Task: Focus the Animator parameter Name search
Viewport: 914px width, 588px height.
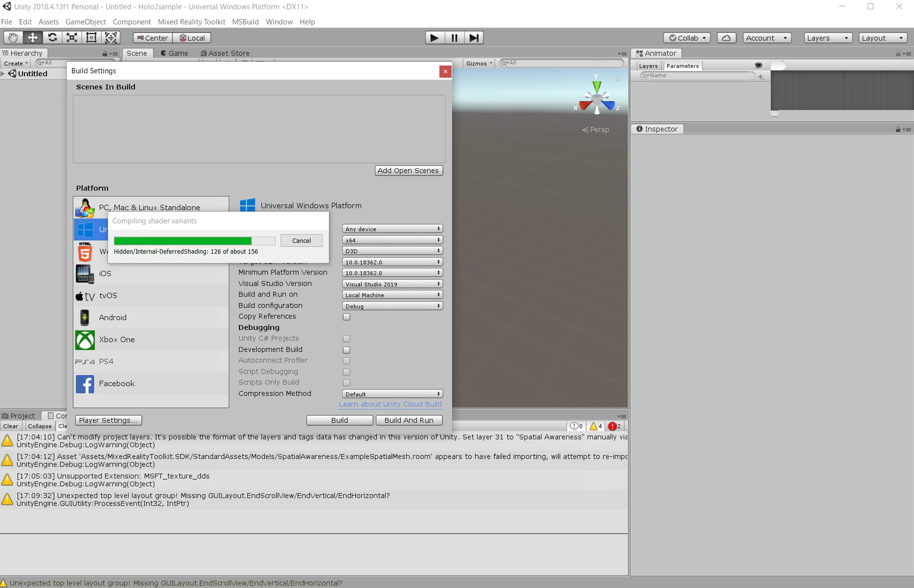Action: pos(697,76)
